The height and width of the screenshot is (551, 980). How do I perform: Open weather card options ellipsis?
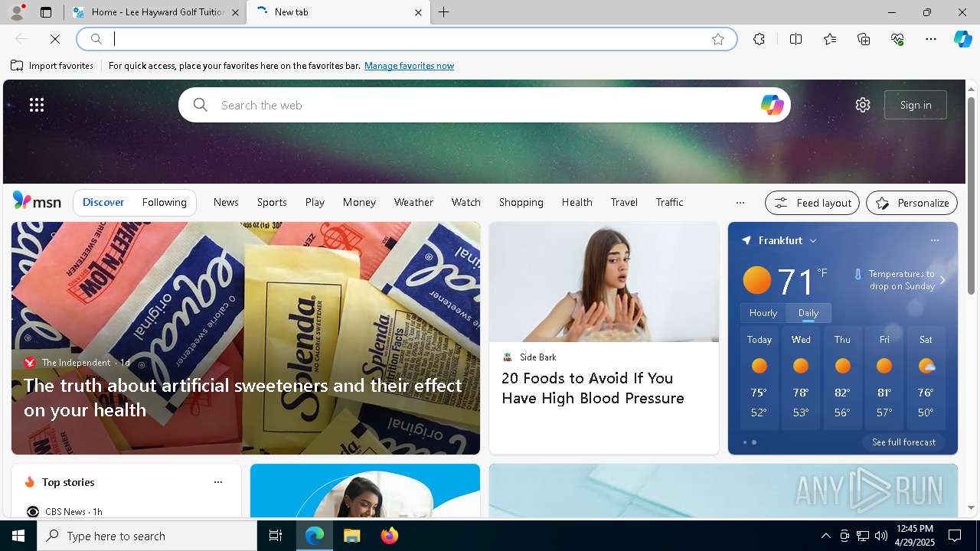pos(934,240)
